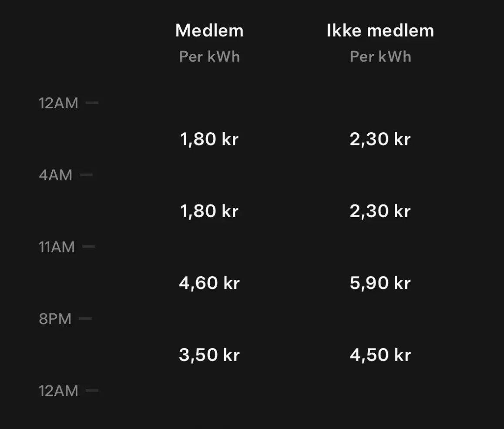
Task: Click the 8PM time marker
Action: tap(55, 319)
